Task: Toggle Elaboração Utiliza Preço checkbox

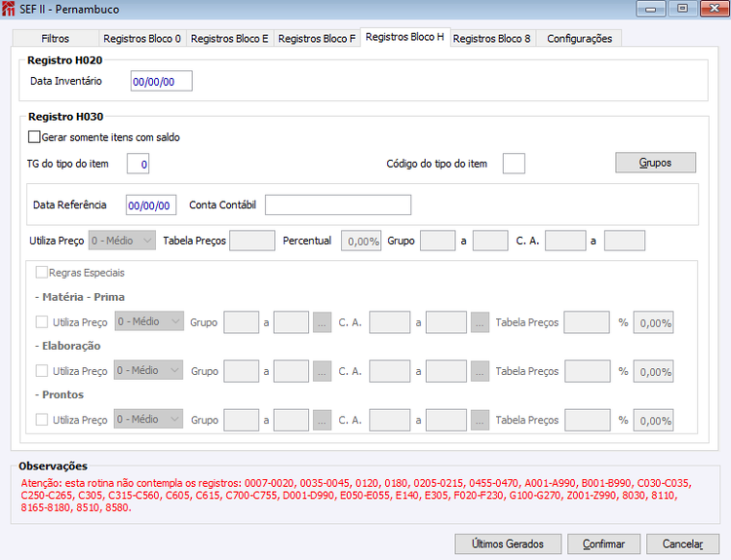Action: point(42,371)
